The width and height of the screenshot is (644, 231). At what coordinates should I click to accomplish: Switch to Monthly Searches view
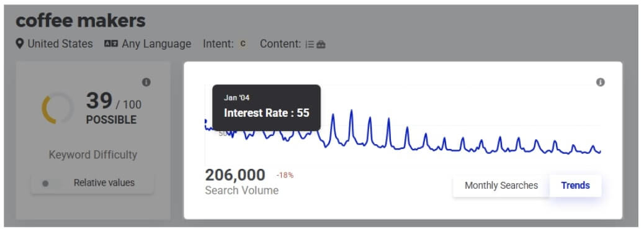[501, 186]
